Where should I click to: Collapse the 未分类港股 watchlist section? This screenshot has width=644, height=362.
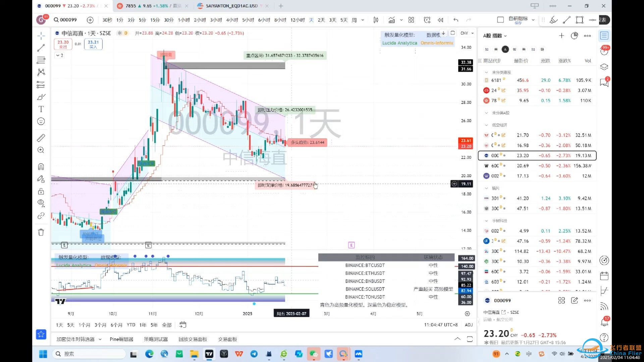pos(486,72)
